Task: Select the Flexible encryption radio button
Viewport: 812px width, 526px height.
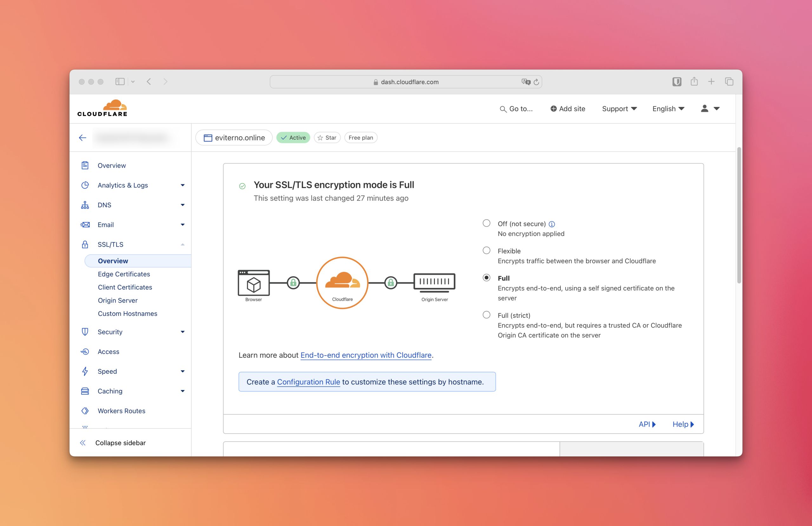Action: [x=487, y=250]
